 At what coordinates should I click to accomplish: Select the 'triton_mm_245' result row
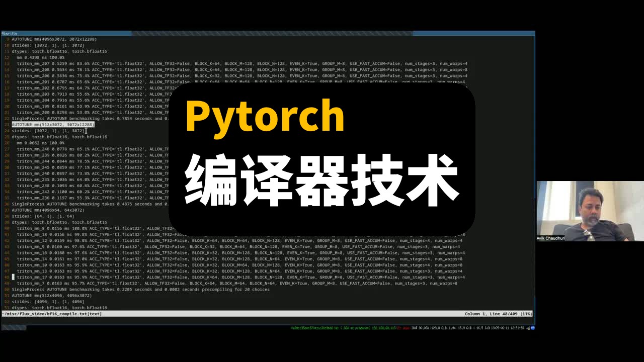tap(94, 167)
